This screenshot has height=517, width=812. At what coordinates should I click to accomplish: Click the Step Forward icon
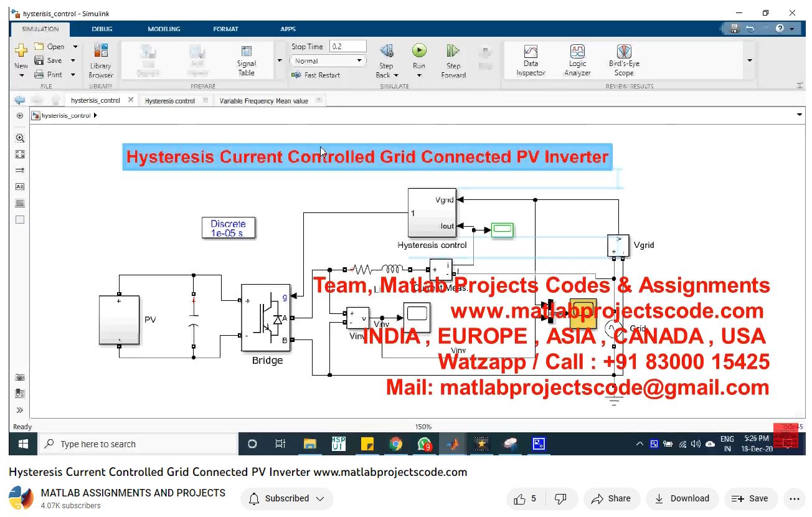(453, 51)
